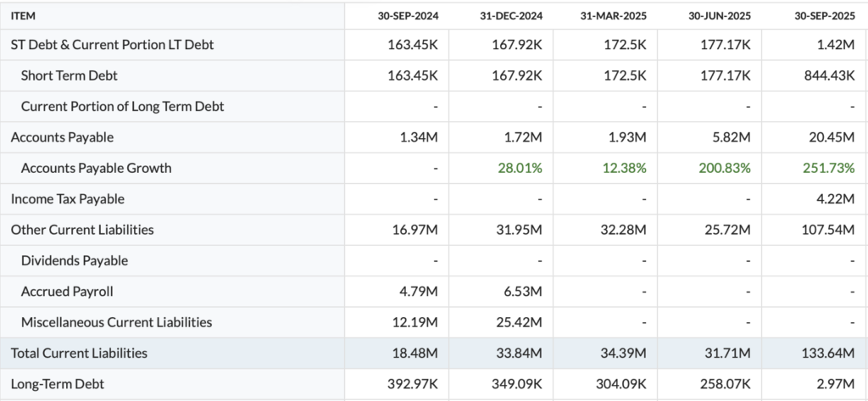Screen dimensions: 868x401
Task: Click the 251.73% accounts payable growth value
Action: pos(828,168)
